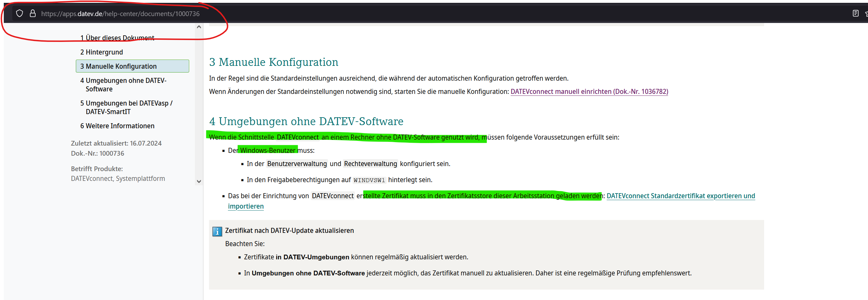Screen dimensions: 868x300
Task: Click the bookmark star icon
Action: 866,14
